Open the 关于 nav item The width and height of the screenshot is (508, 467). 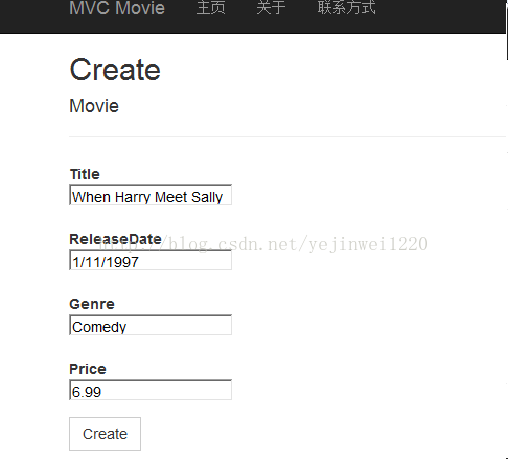click(x=271, y=8)
